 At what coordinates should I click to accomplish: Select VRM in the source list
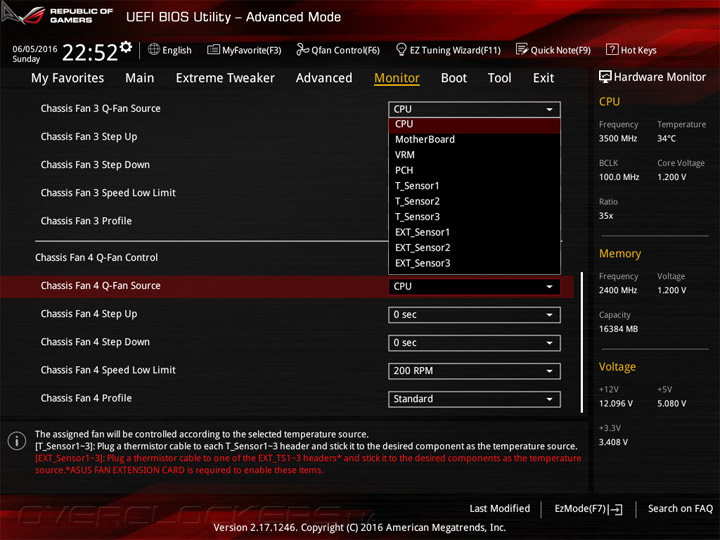(474, 155)
